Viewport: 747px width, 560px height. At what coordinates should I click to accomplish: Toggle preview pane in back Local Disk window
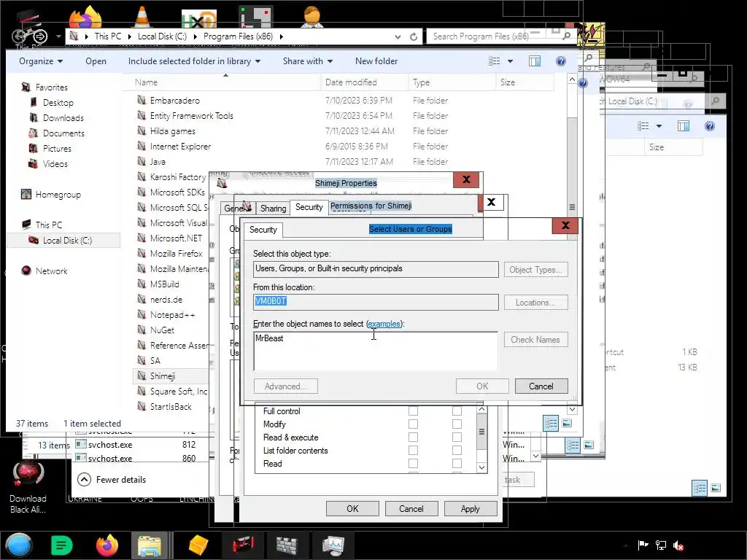coord(683,126)
